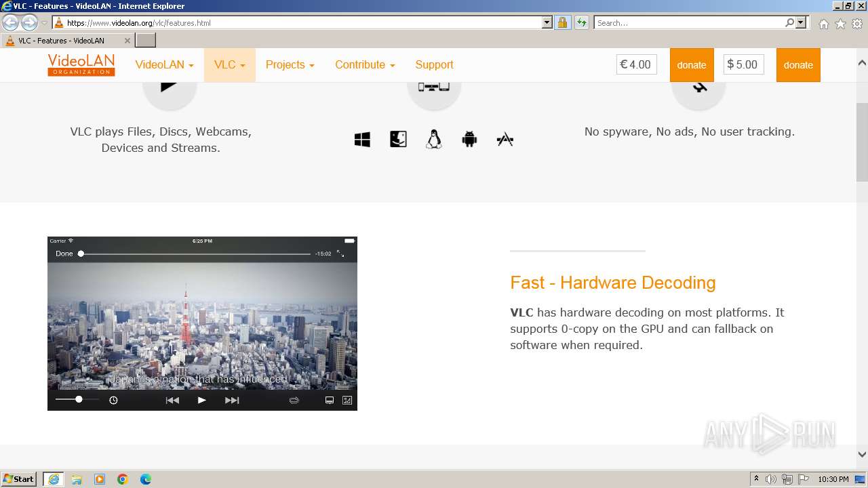
Task: Click the dollar donation amount field
Action: tap(743, 65)
